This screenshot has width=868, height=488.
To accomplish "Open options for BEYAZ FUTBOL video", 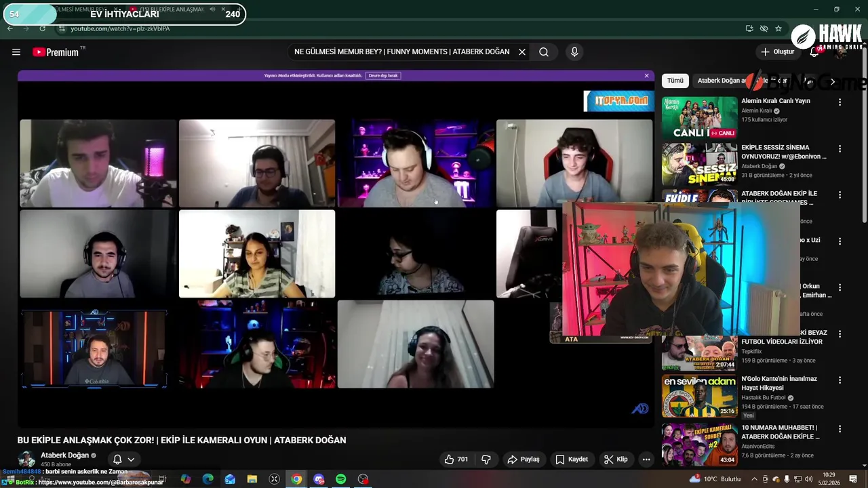I will point(840,334).
